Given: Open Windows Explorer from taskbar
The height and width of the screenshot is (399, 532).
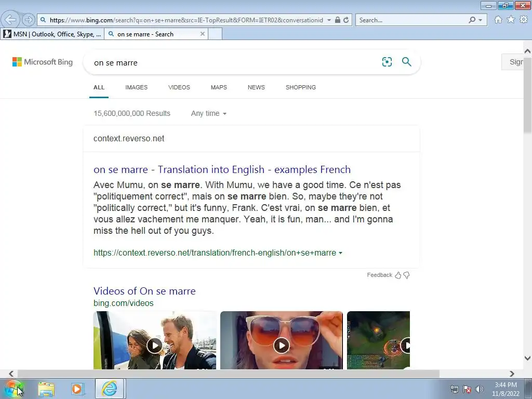Looking at the screenshot, I should point(46,389).
